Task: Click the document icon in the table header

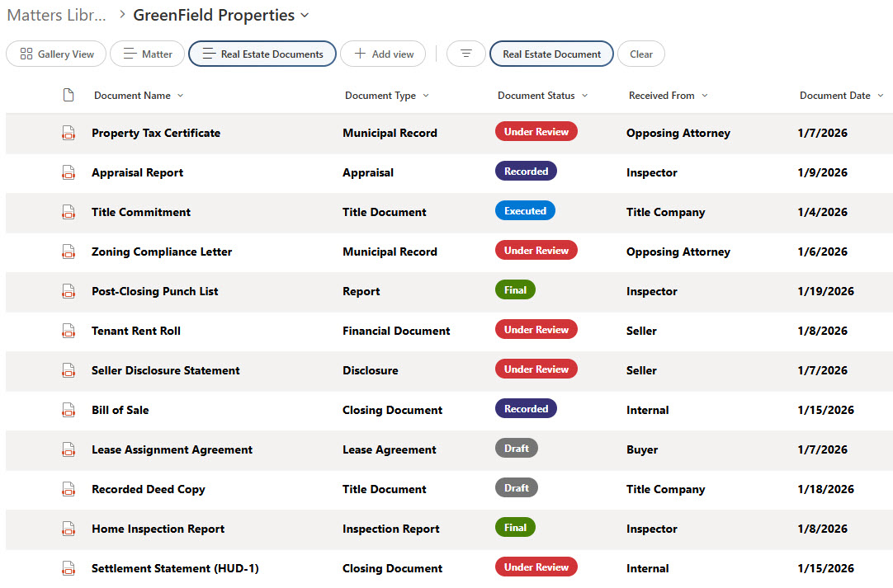Action: tap(69, 95)
